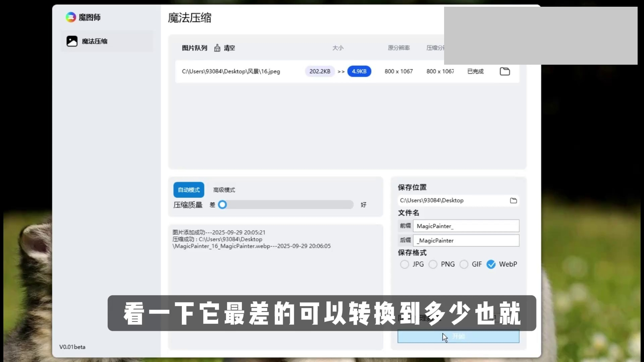644x362 pixels.
Task: Click the broom clear-queue icon
Action: coord(217,48)
